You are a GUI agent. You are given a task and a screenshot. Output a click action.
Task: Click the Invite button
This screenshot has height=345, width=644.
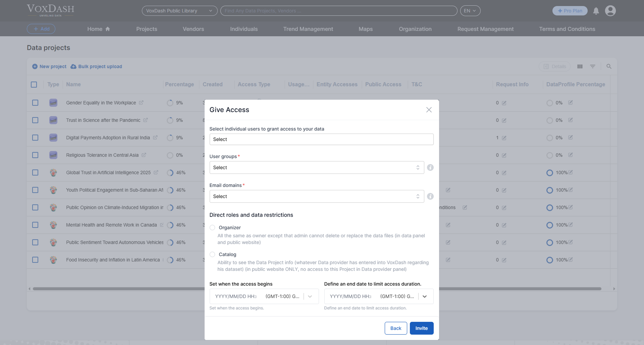pyautogui.click(x=422, y=328)
